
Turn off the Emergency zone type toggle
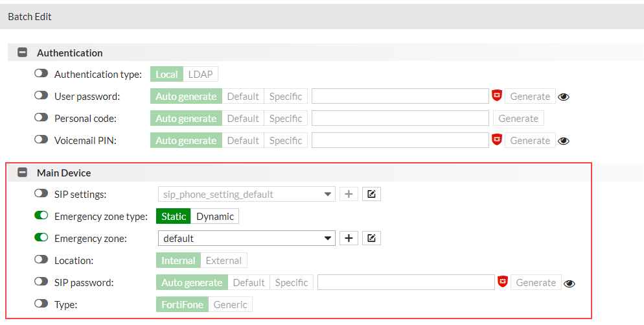[41, 216]
